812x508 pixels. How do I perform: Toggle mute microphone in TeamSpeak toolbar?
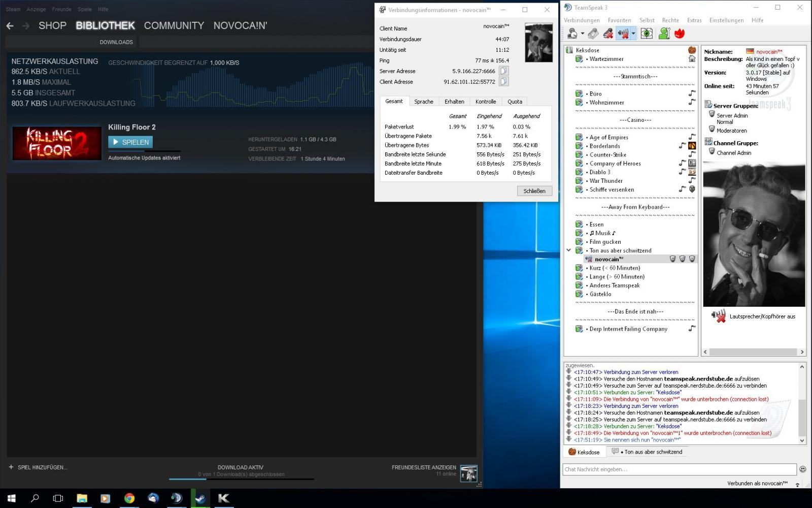pos(607,34)
